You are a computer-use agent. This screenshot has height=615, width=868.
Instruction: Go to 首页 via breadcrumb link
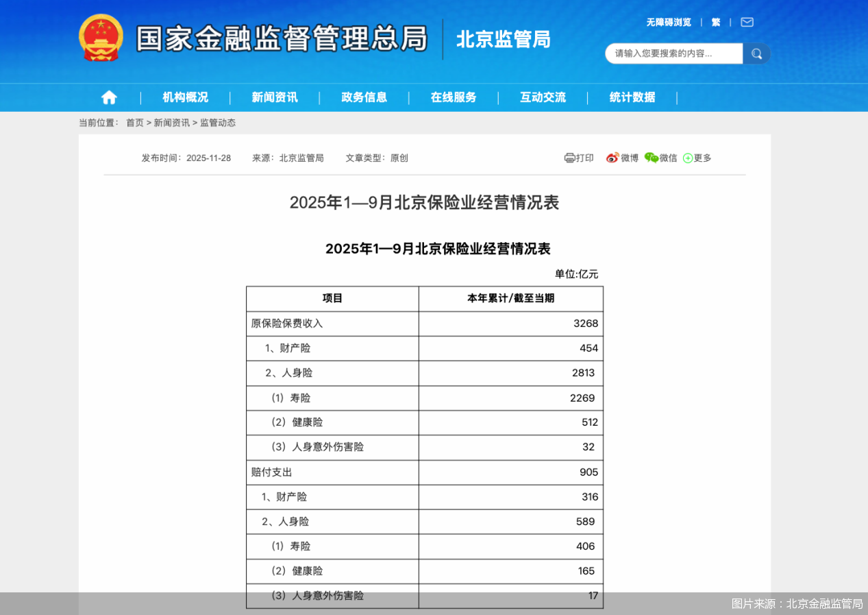point(134,123)
